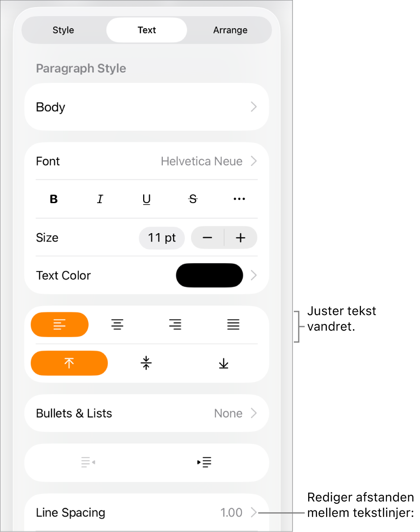
Task: Open the Body paragraph style chooser
Action: pyautogui.click(x=146, y=107)
